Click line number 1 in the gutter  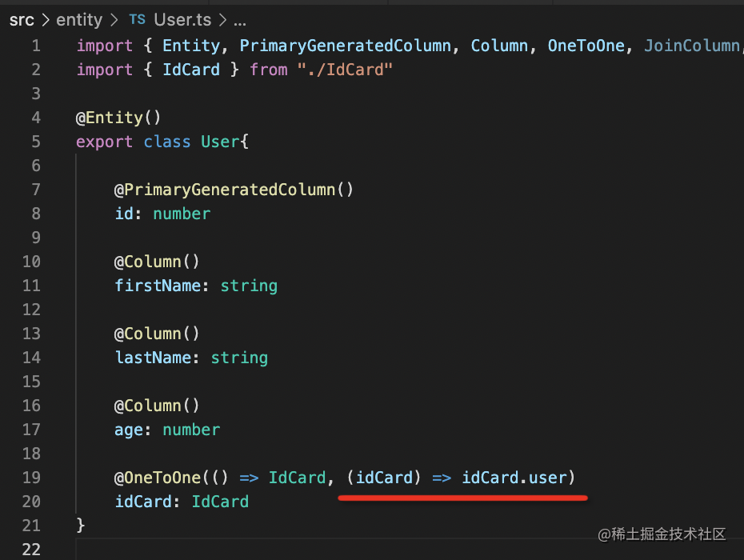pos(35,46)
